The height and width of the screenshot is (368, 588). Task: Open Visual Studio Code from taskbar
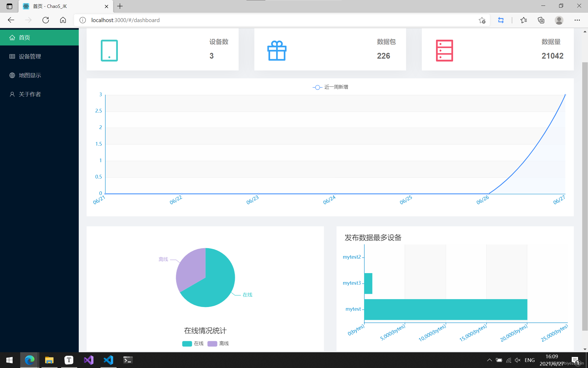click(108, 360)
